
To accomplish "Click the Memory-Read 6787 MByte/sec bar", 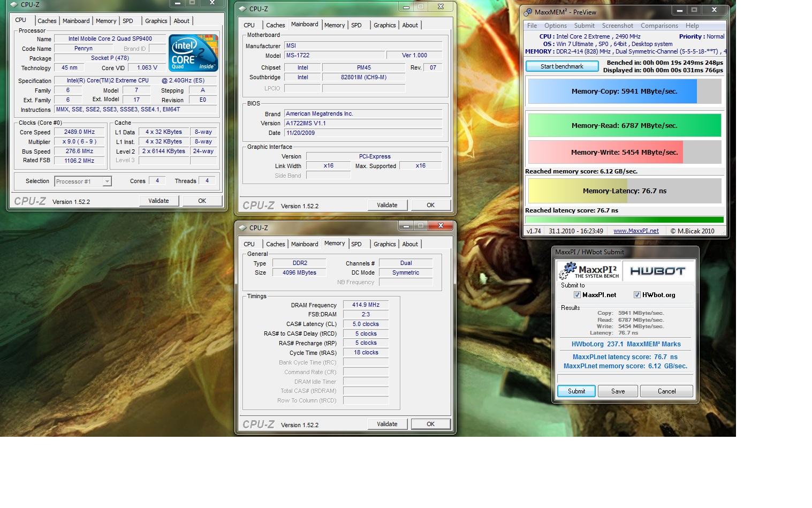I will pyautogui.click(x=625, y=125).
